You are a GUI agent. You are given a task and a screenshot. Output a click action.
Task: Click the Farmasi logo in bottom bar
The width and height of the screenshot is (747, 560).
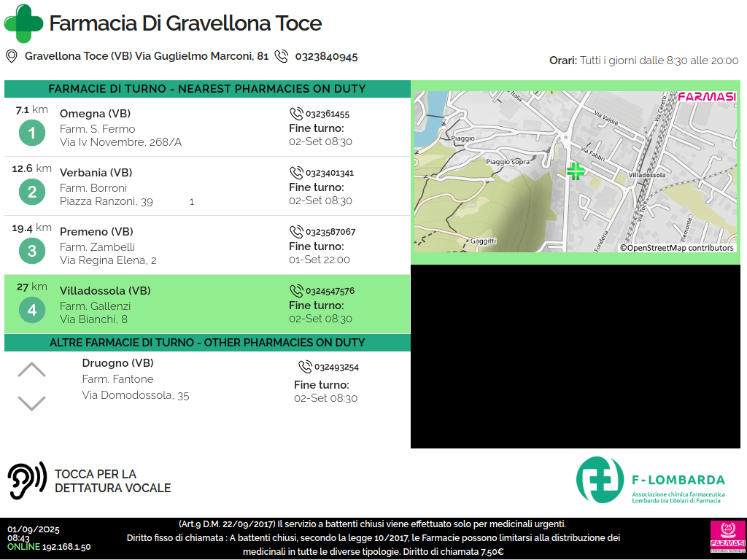point(727,537)
